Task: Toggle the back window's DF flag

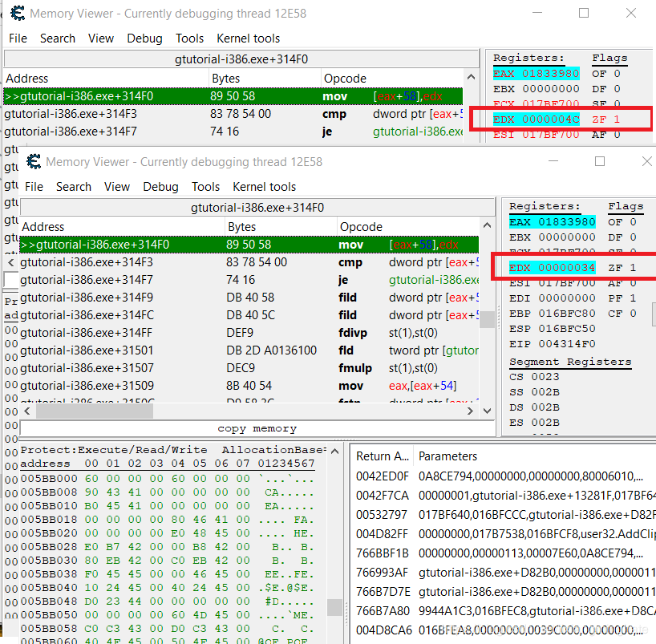Action: [606, 89]
